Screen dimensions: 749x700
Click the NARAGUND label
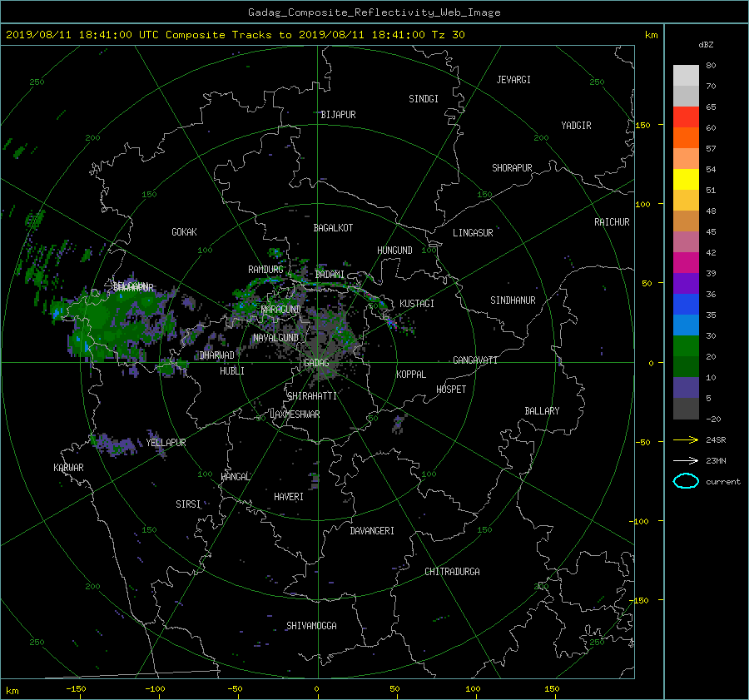(x=281, y=310)
